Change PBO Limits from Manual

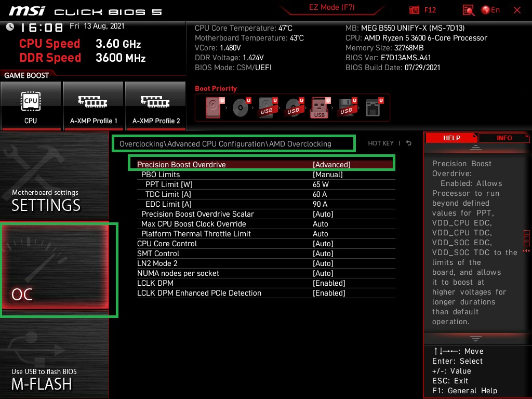pyautogui.click(x=327, y=175)
